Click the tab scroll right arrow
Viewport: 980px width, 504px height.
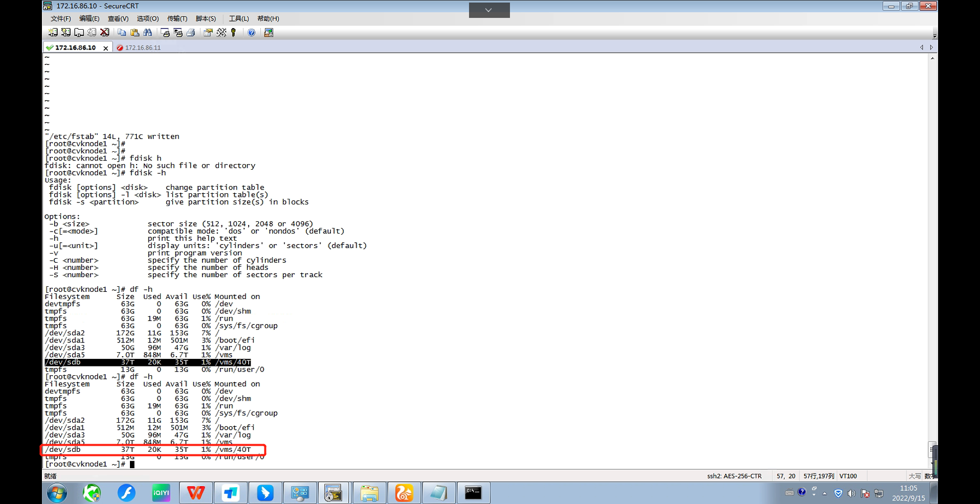pos(931,48)
